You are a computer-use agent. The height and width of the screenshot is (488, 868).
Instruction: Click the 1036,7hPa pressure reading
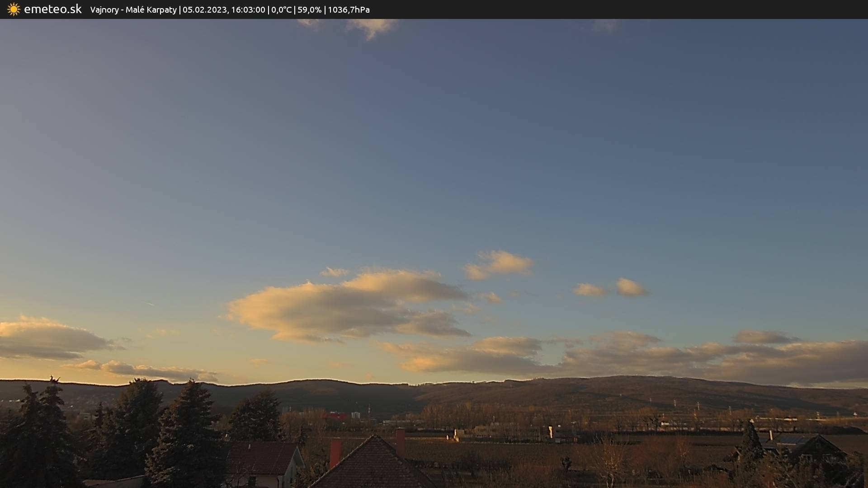pyautogui.click(x=349, y=10)
